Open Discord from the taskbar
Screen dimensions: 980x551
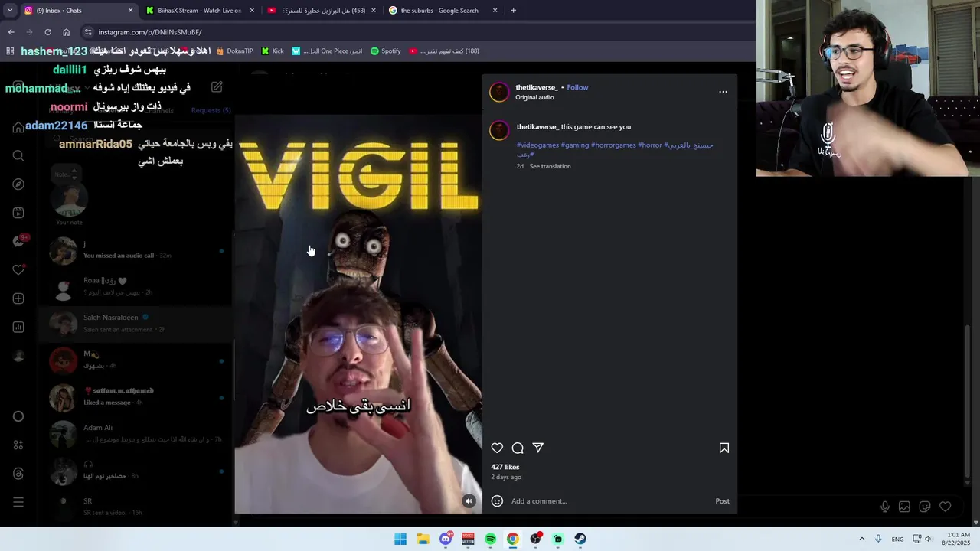point(446,539)
